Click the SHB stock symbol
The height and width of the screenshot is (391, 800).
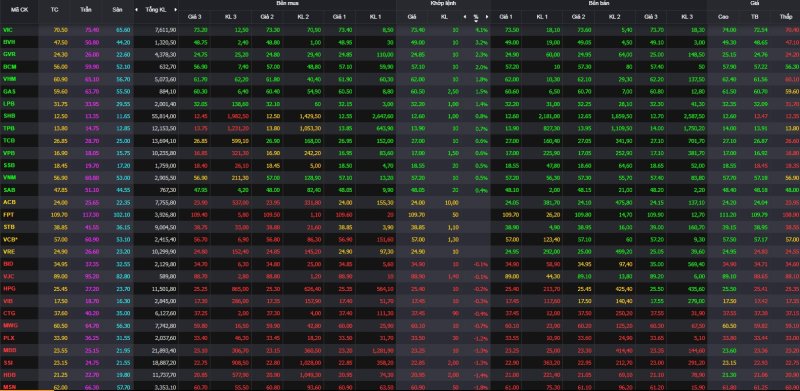coord(8,116)
